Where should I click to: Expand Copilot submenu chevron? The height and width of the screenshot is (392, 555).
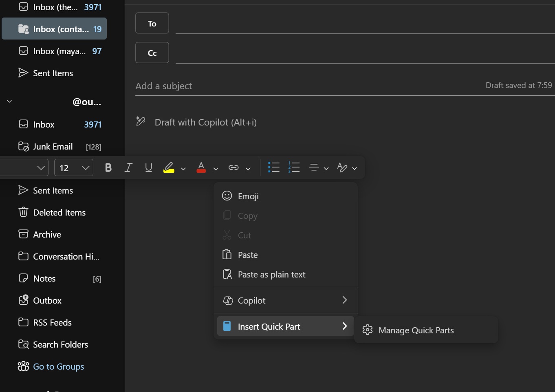[x=345, y=300]
